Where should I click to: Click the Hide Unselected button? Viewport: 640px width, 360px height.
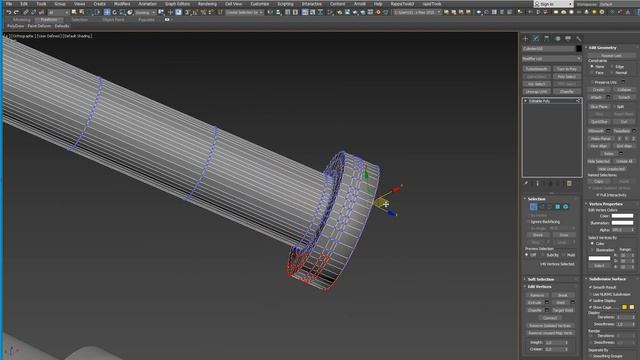[x=611, y=169]
